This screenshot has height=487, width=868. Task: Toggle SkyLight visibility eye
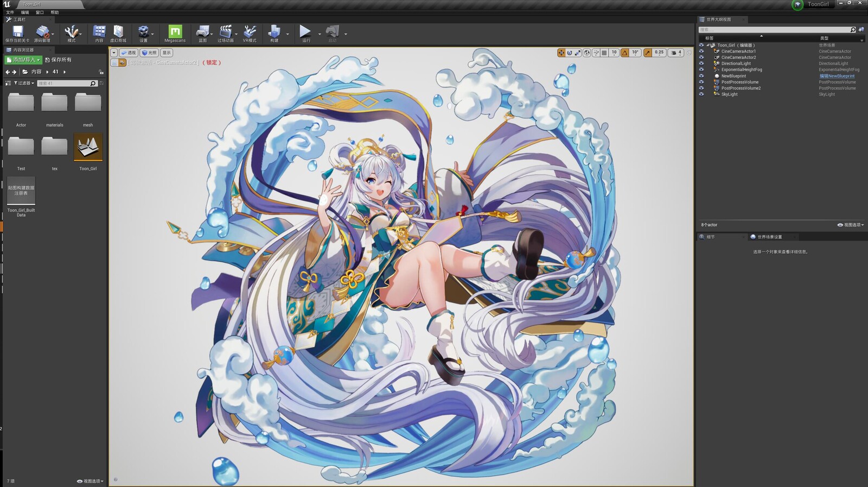pyautogui.click(x=701, y=94)
